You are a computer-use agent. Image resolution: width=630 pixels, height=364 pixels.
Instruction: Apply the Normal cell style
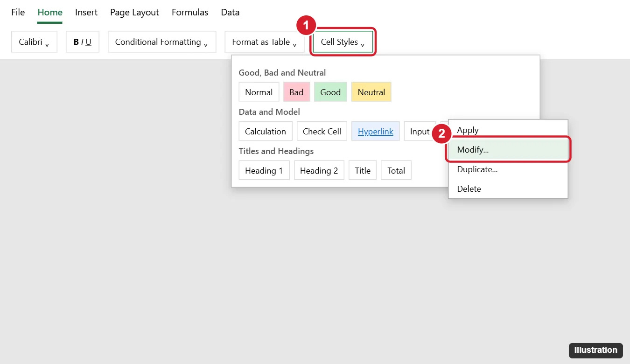259,92
